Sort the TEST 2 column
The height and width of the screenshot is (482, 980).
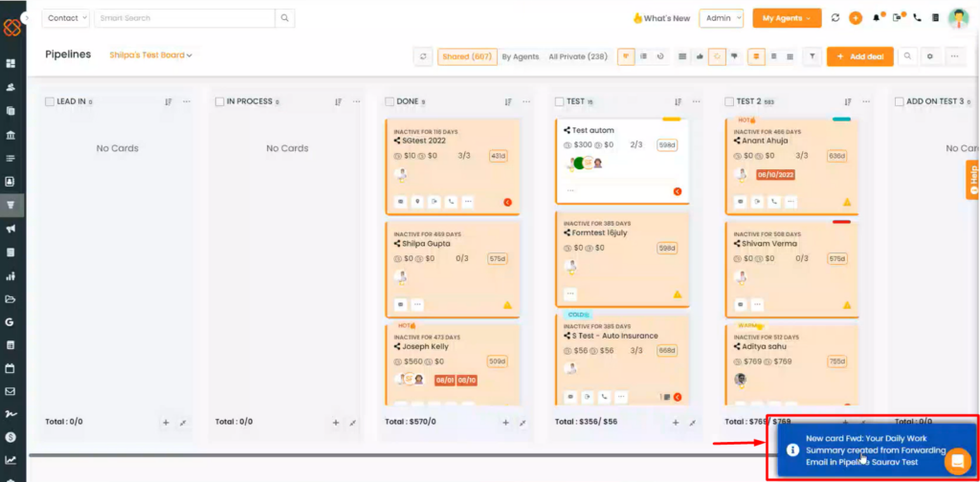848,101
